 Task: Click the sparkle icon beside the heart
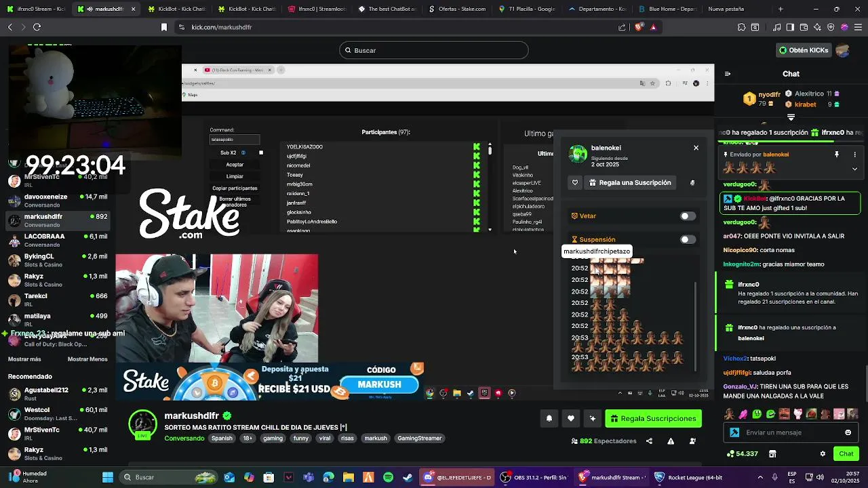click(593, 419)
